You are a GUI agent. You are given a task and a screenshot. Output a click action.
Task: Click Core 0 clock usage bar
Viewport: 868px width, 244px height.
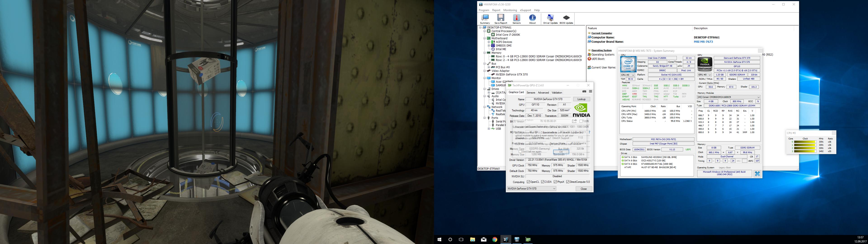805,142
